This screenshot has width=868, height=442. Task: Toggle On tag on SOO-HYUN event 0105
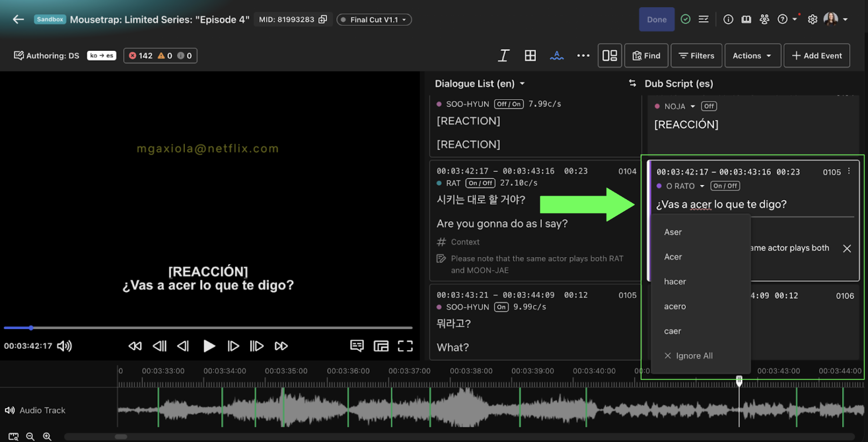point(501,307)
